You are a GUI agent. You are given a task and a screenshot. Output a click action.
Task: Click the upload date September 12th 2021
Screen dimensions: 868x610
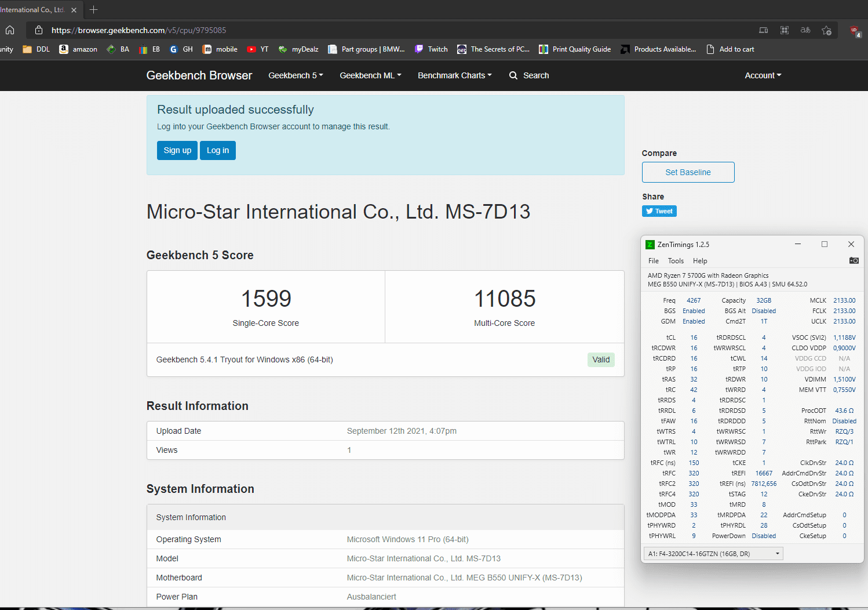click(x=402, y=431)
